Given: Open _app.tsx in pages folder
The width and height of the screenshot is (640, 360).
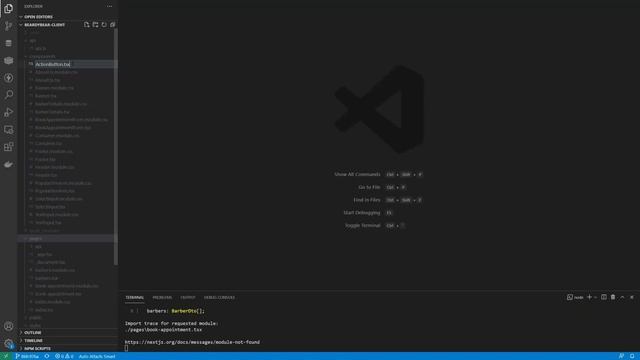Looking at the screenshot, I should click(x=43, y=254).
